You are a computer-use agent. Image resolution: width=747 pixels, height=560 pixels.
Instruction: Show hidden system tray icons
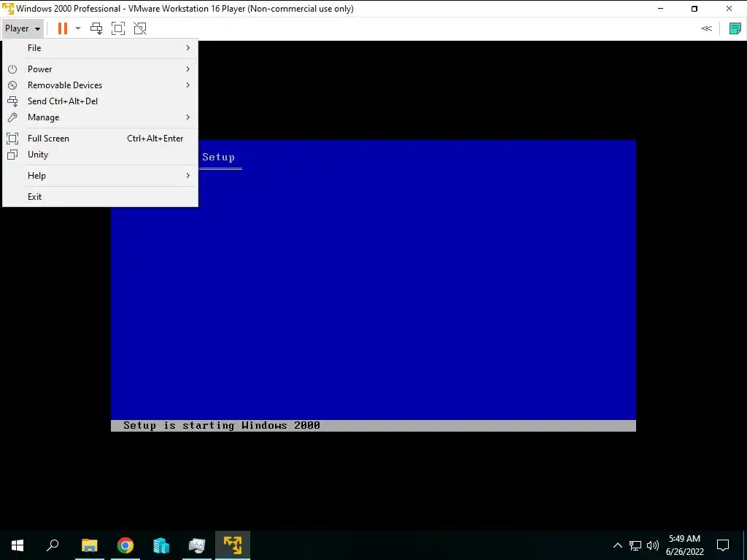click(x=617, y=545)
